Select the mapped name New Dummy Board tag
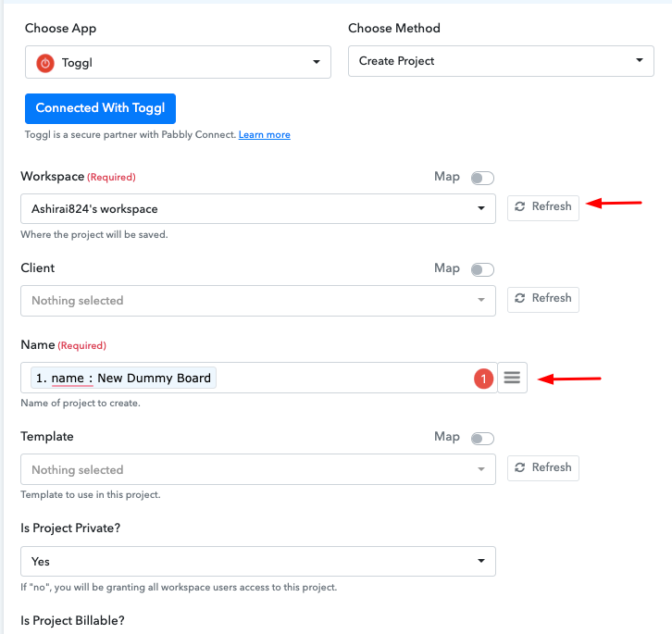 click(x=123, y=378)
